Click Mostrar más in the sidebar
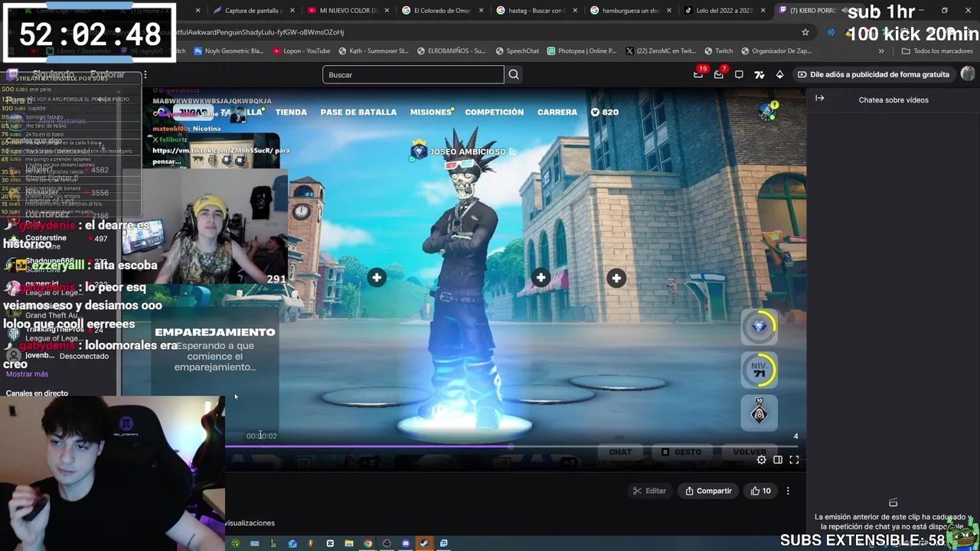Screen dimensions: 980x551 coord(27,374)
